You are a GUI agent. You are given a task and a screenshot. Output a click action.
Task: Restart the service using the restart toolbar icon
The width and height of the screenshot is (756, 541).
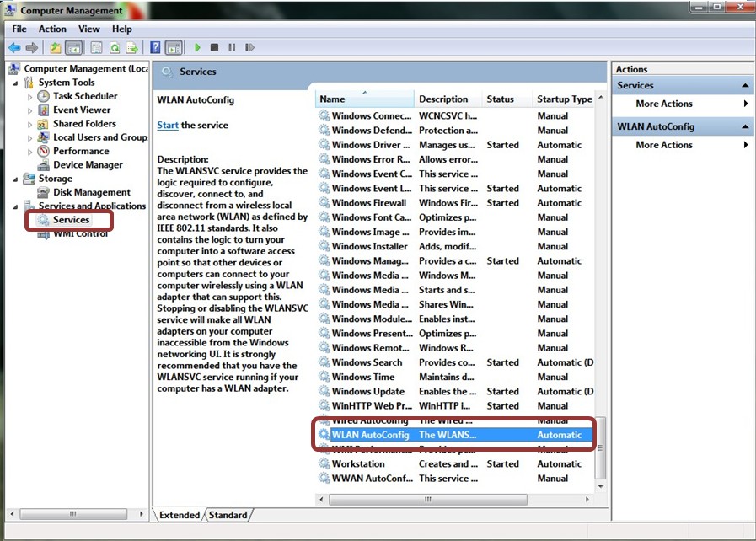251,47
